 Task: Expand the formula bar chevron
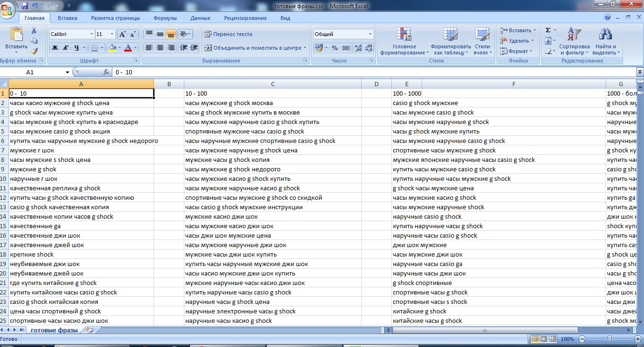click(x=640, y=72)
